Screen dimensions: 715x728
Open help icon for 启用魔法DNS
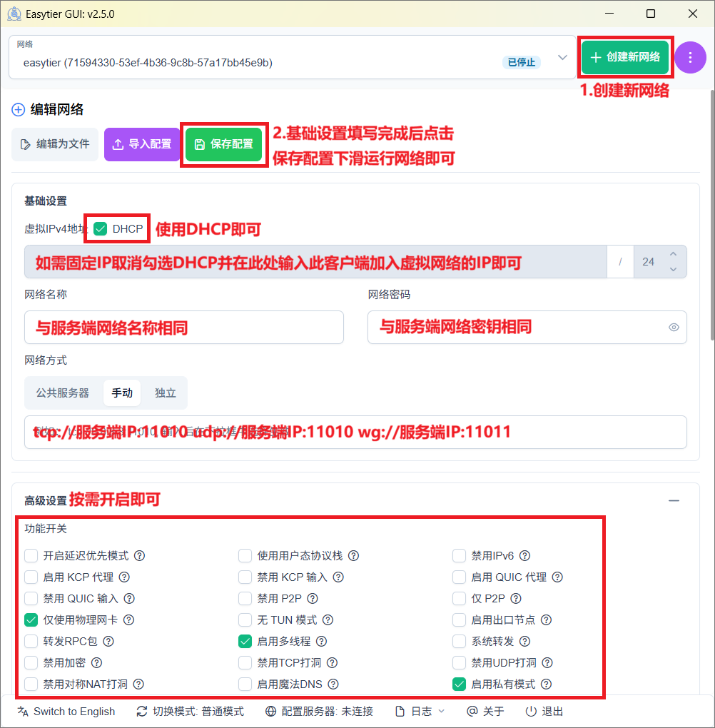click(x=333, y=684)
